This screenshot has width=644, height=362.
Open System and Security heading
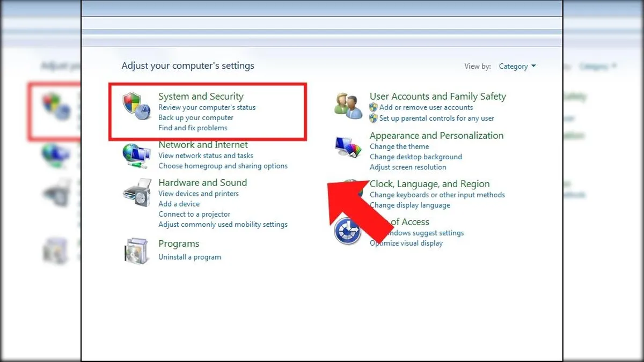point(201,97)
